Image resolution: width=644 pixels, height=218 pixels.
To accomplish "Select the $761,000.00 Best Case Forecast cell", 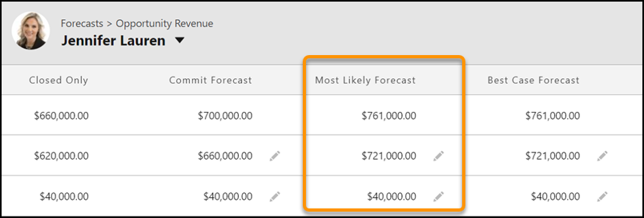I will (552, 116).
